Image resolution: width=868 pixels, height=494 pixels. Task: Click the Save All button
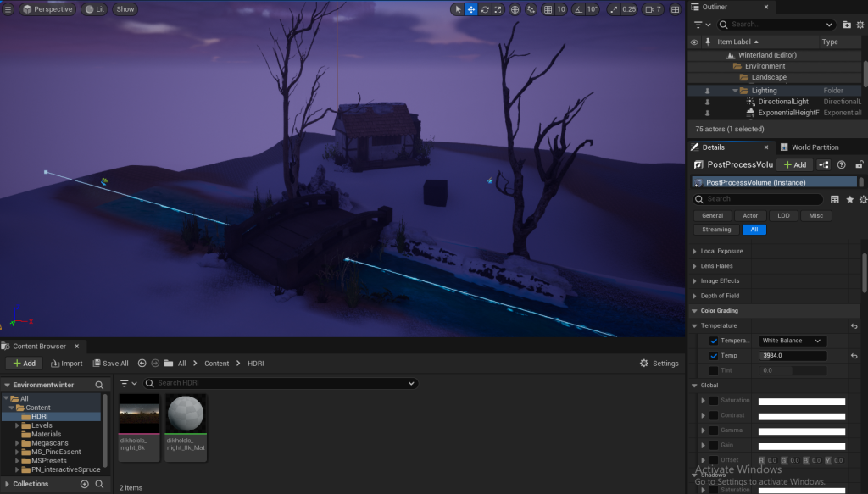[109, 364]
